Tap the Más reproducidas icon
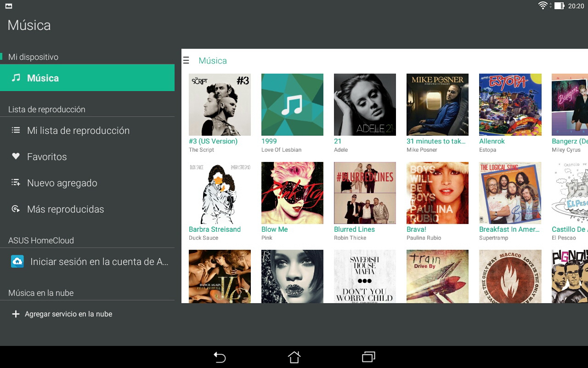This screenshot has height=368, width=588. tap(16, 209)
